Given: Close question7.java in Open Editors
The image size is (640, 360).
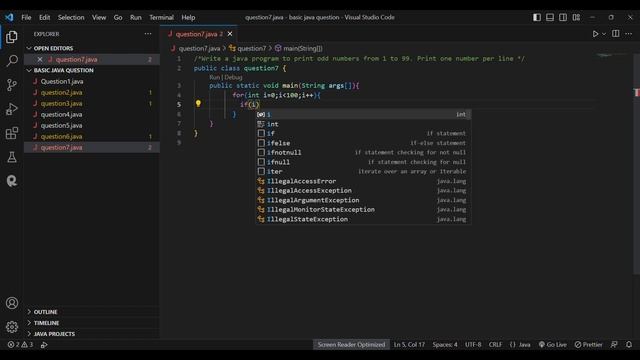Looking at the screenshot, I should [40, 60].
